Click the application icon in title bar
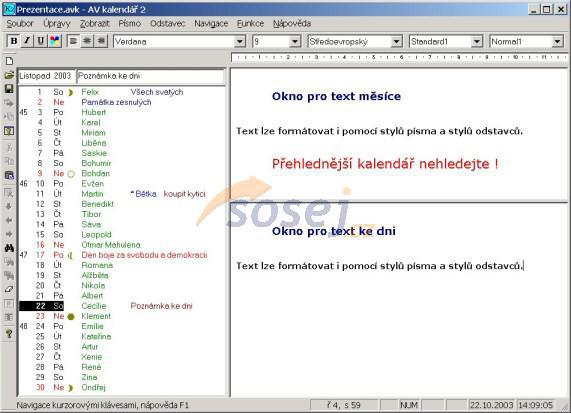This screenshot has width=571, height=413. (x=9, y=9)
